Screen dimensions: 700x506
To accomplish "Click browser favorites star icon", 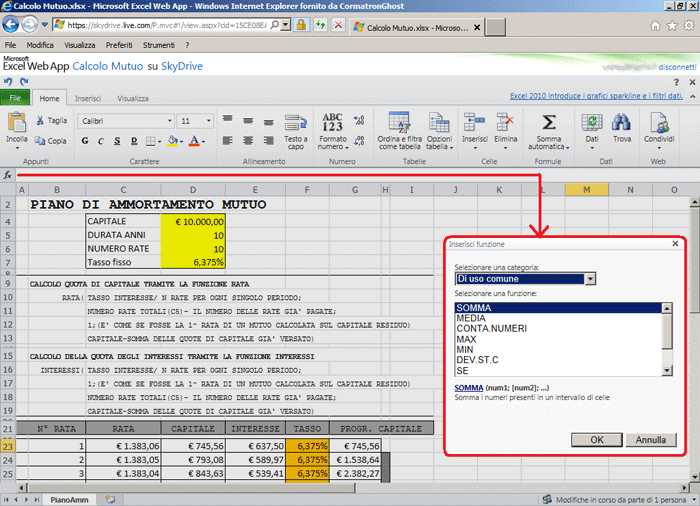I will pos(672,26).
